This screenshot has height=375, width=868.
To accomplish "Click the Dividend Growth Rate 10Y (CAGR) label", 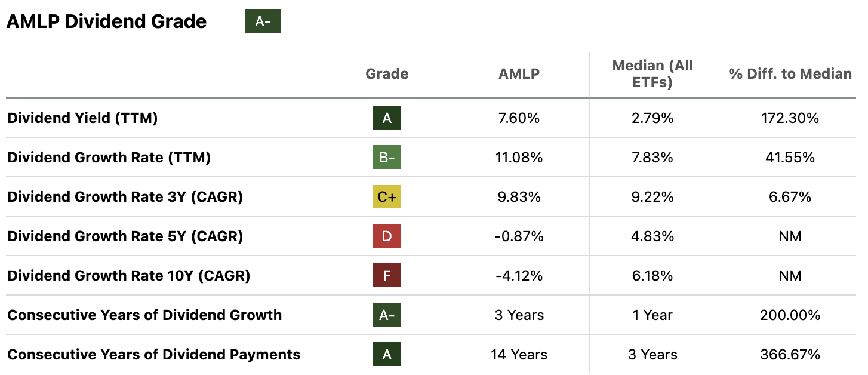I will point(128,276).
